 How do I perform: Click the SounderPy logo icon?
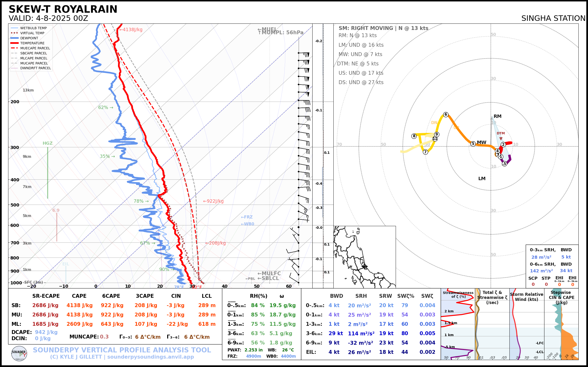tap(19, 353)
